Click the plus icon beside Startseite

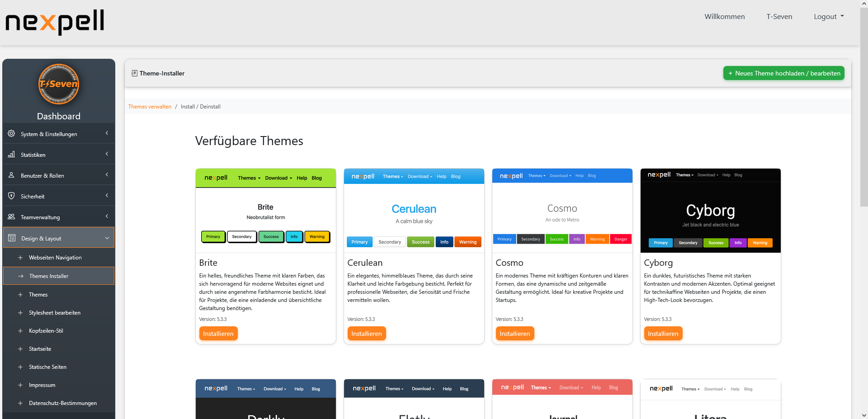[x=20, y=348]
